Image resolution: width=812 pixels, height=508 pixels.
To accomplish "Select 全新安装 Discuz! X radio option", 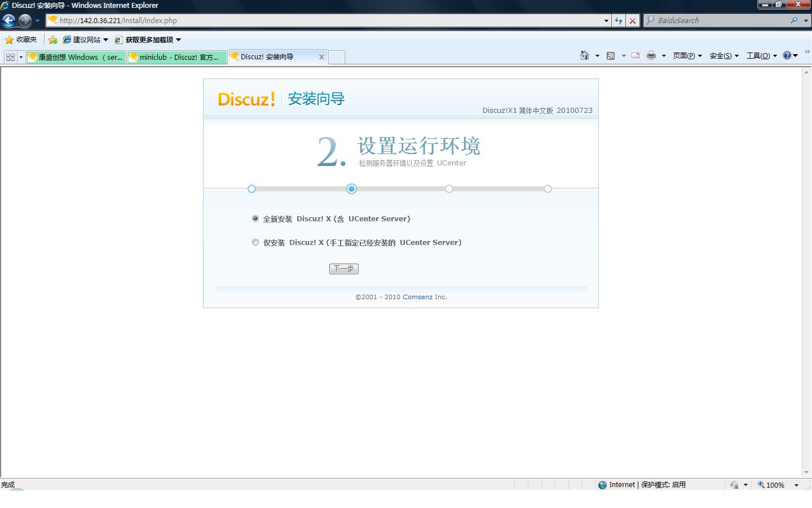I will point(255,218).
